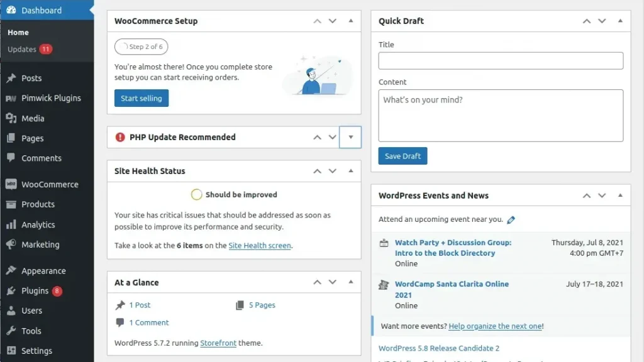Image resolution: width=644 pixels, height=362 pixels.
Task: Click the Analytics bar chart icon
Action: [x=11, y=224]
